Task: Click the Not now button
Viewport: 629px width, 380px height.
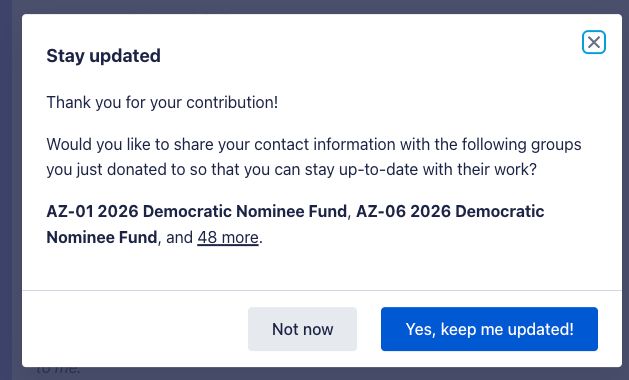Action: pos(302,329)
